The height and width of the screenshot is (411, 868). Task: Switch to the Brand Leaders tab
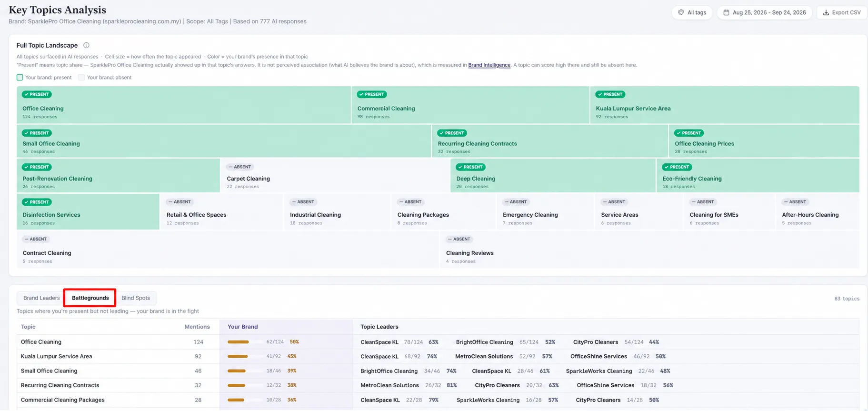pyautogui.click(x=41, y=298)
